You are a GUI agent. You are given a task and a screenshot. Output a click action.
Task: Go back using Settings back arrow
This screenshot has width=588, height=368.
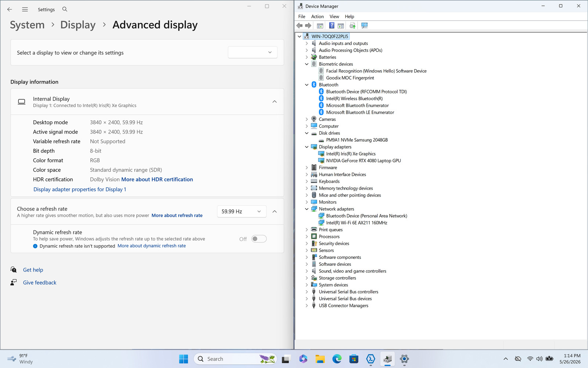(x=10, y=10)
